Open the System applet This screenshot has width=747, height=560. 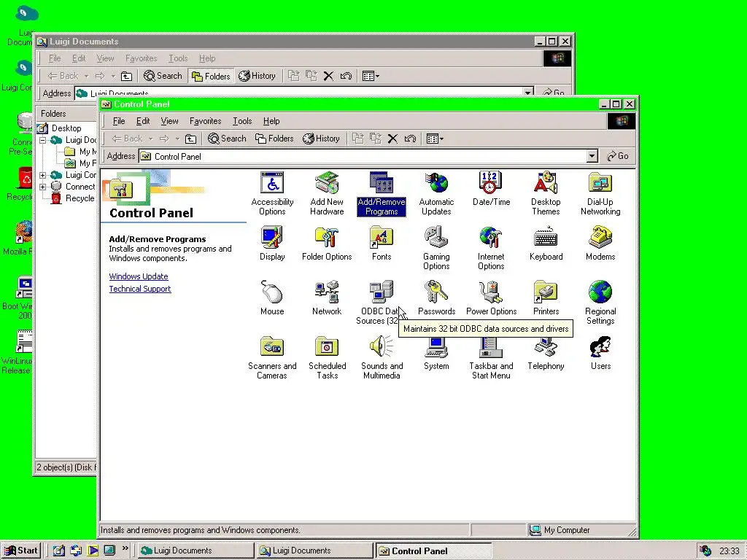[x=436, y=354]
